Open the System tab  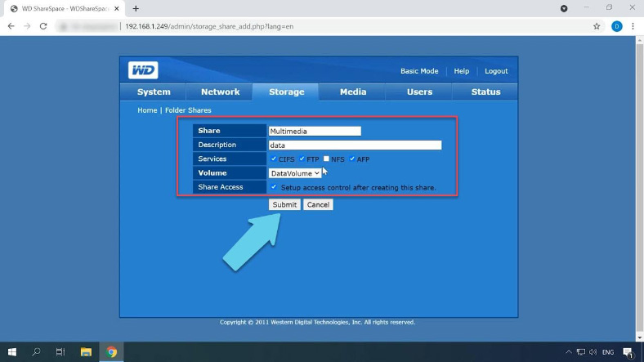[154, 92]
